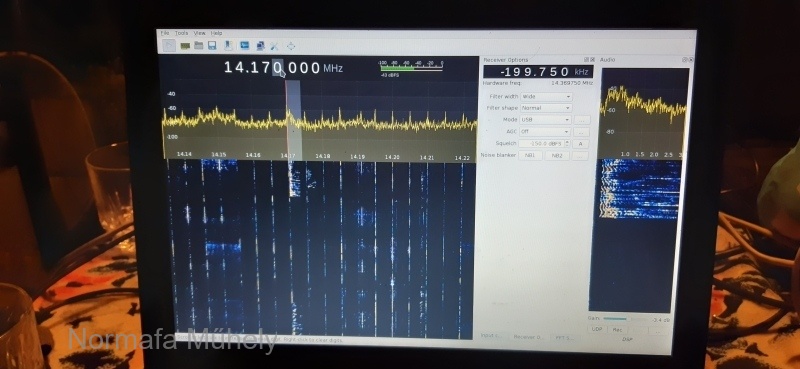Open the I/O device configuration icon
This screenshot has width=800, height=369.
click(185, 45)
